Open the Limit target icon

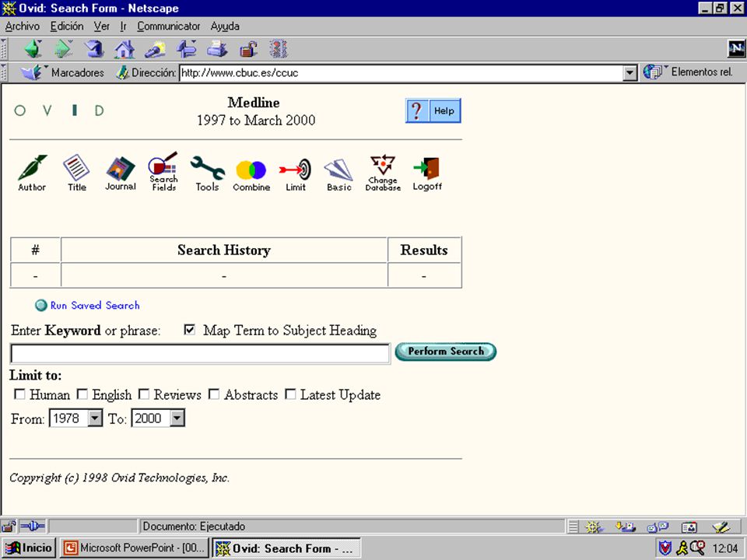coord(296,173)
